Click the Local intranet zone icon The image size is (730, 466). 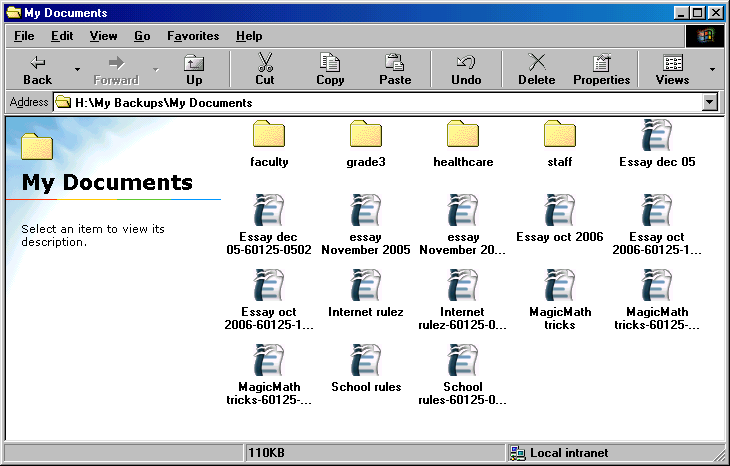pyautogui.click(x=518, y=452)
